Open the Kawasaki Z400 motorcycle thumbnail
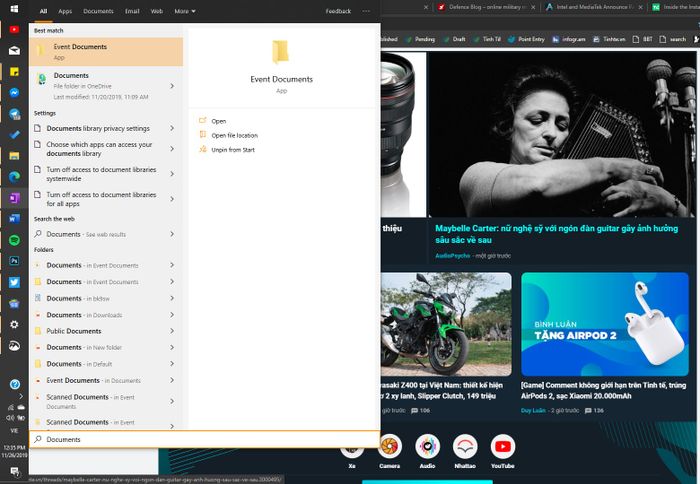Viewport: 700px width, 484px height. 446,325
